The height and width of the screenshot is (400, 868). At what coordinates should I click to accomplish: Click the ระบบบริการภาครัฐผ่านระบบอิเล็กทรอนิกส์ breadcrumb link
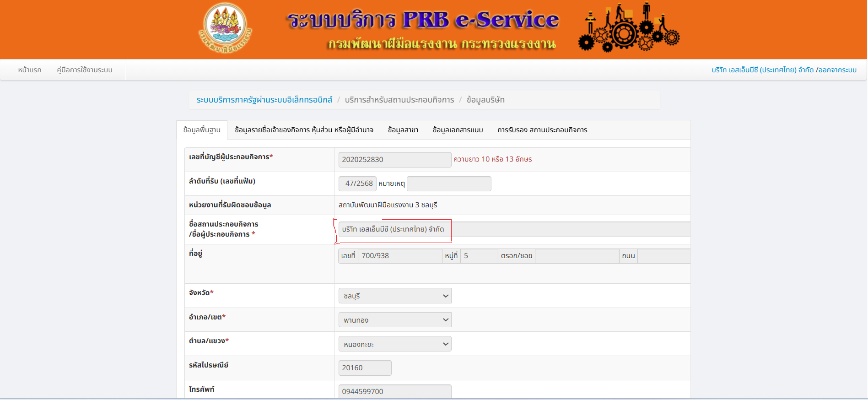point(264,100)
